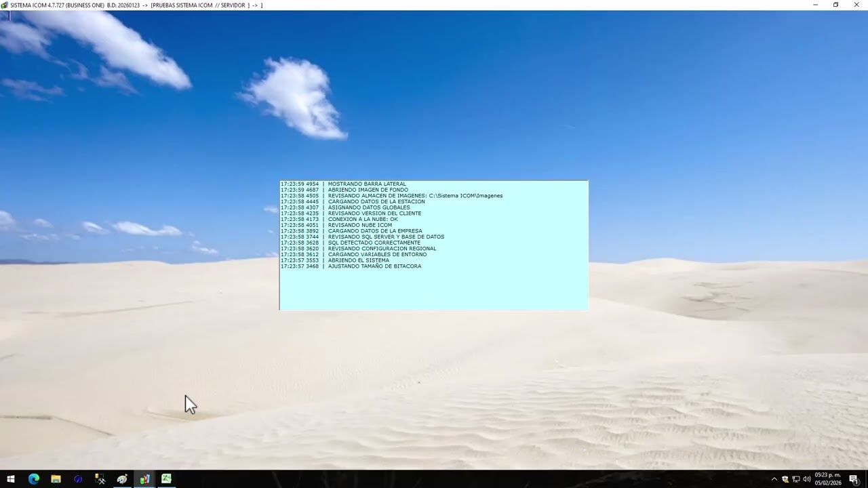Click log line 'ABRIENDO EL SISTEMA'

(x=335, y=260)
